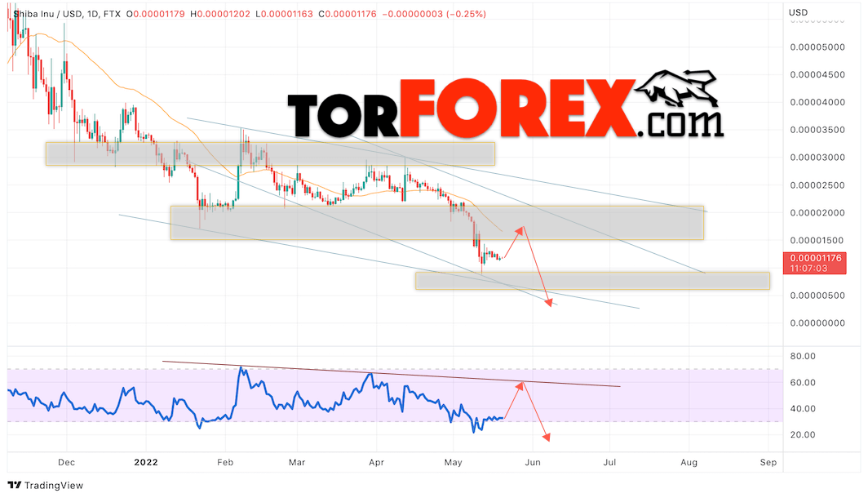Click the Mar label on time axis

297,462
